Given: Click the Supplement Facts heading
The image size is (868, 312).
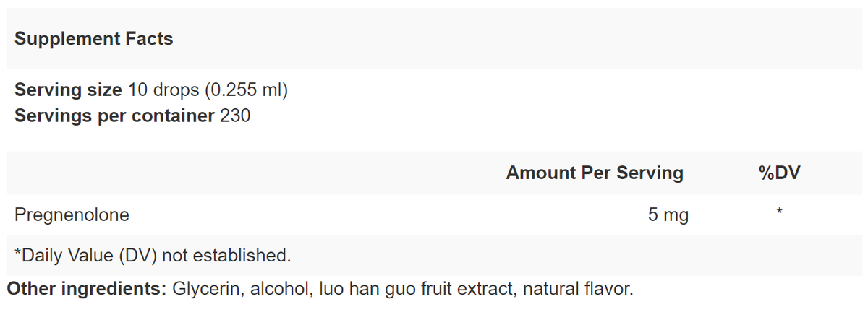Looking at the screenshot, I should click(x=93, y=39).
